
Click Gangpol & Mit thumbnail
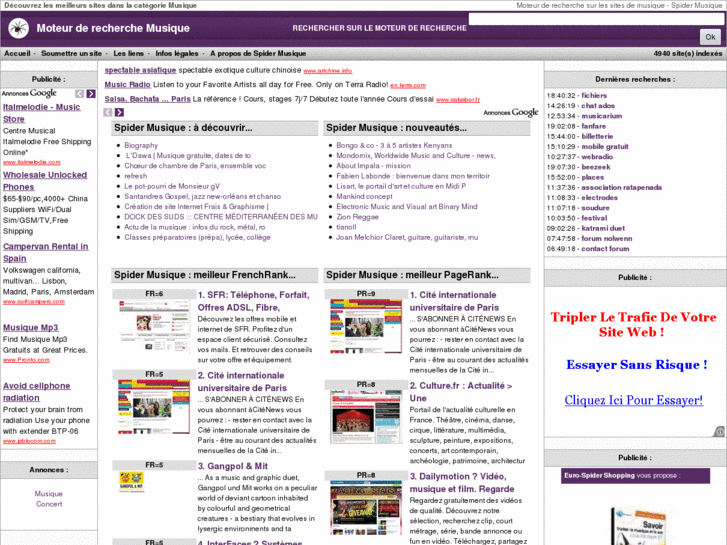click(132, 481)
